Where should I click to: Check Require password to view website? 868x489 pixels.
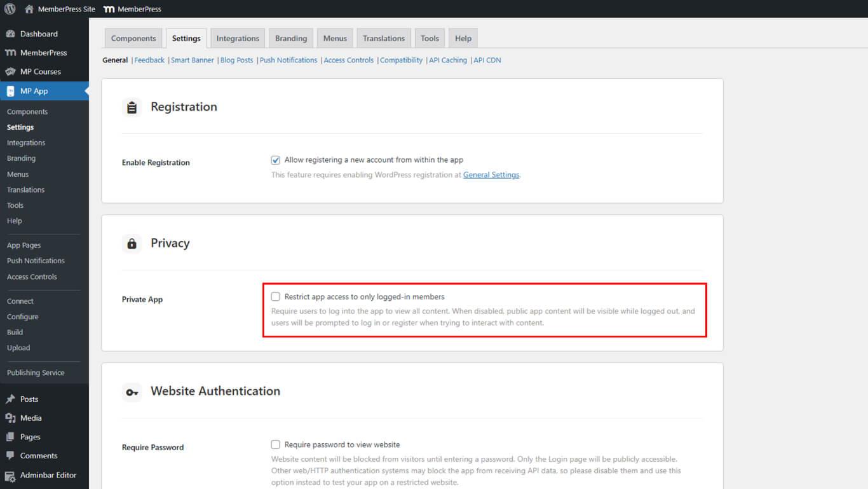point(276,444)
